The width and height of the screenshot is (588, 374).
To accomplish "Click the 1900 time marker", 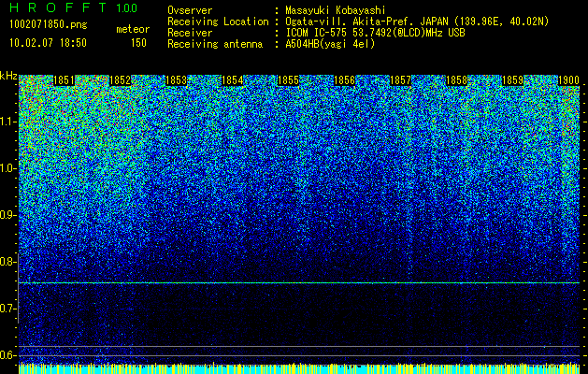I will (569, 80).
